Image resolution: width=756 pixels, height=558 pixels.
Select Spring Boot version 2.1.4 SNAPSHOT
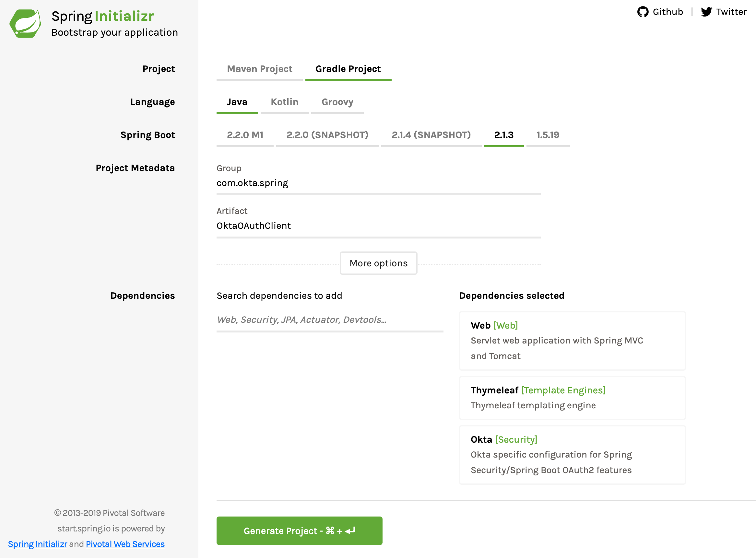pyautogui.click(x=431, y=134)
